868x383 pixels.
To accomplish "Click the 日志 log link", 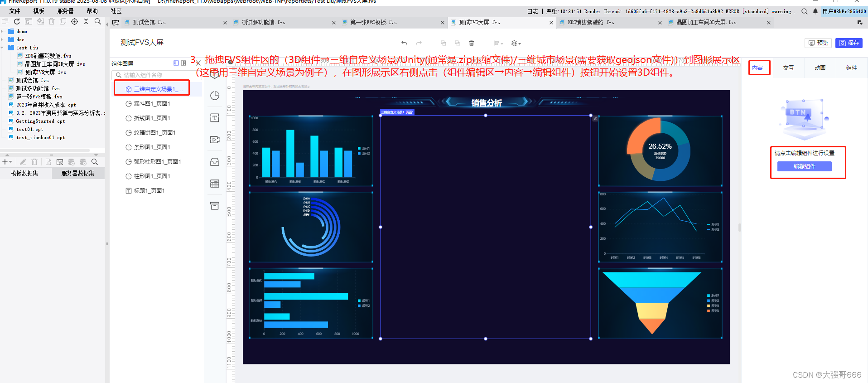I will pyautogui.click(x=533, y=11).
